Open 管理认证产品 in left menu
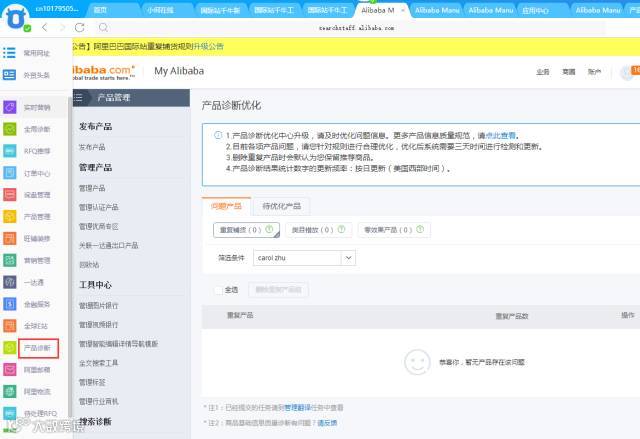The height and width of the screenshot is (439, 640). click(98, 207)
